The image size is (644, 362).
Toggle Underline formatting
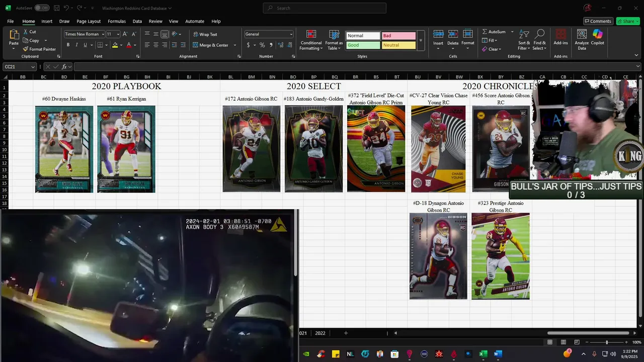pyautogui.click(x=85, y=45)
